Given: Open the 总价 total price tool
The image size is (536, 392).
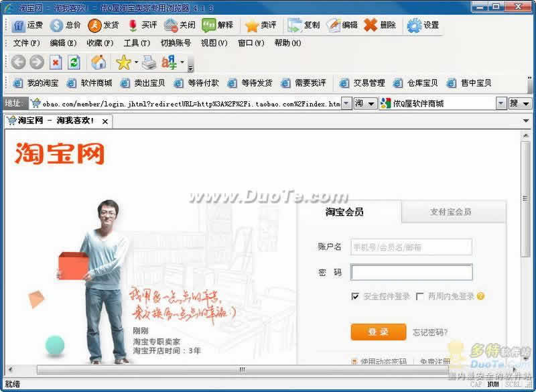Looking at the screenshot, I should [65, 25].
